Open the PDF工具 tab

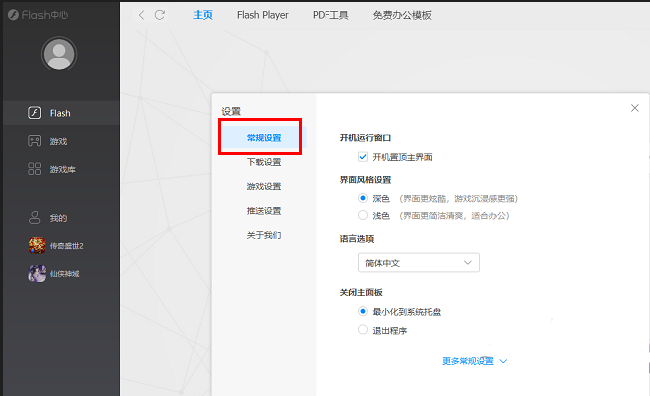(x=330, y=15)
